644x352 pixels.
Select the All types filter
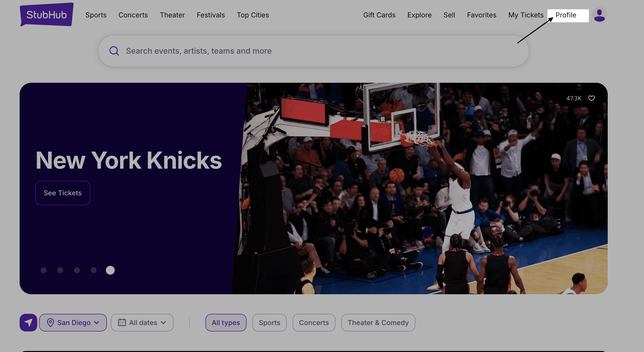pyautogui.click(x=226, y=323)
